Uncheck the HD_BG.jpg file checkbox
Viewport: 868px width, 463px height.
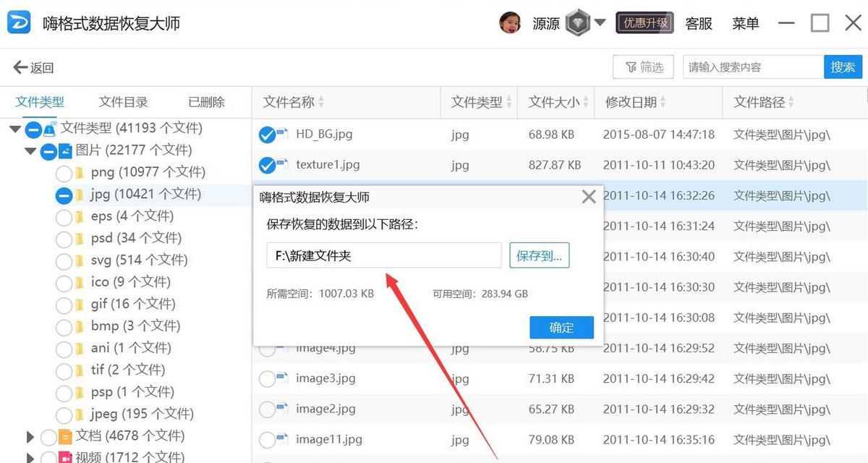268,135
